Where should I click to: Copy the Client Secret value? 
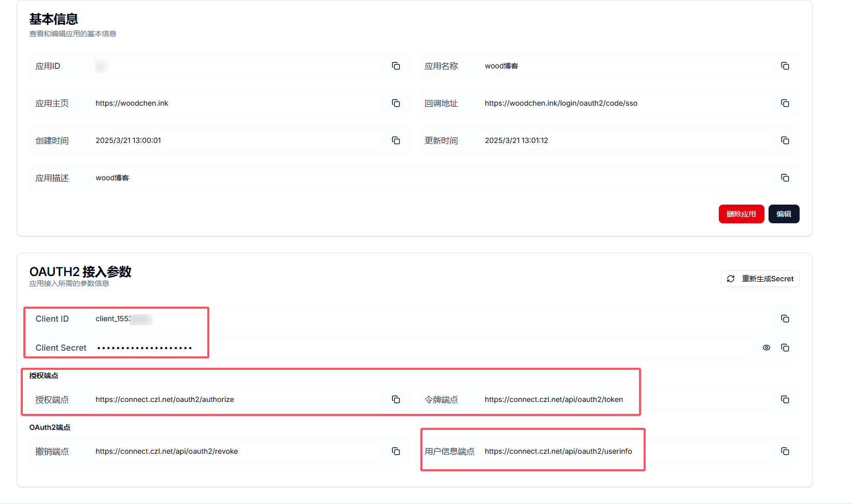click(x=785, y=348)
